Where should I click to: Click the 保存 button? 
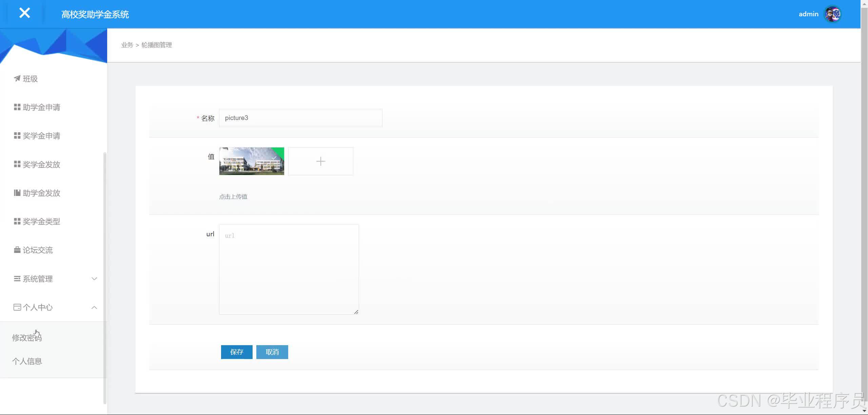(236, 352)
